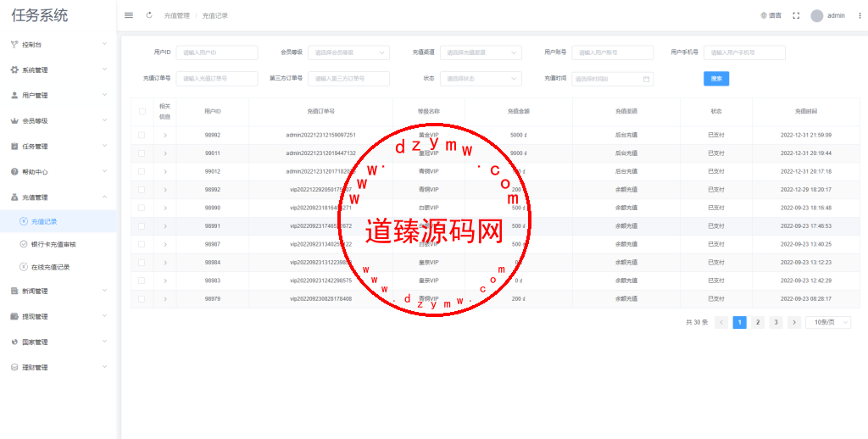
Task: Click the blue 搜索 button
Action: click(x=716, y=79)
